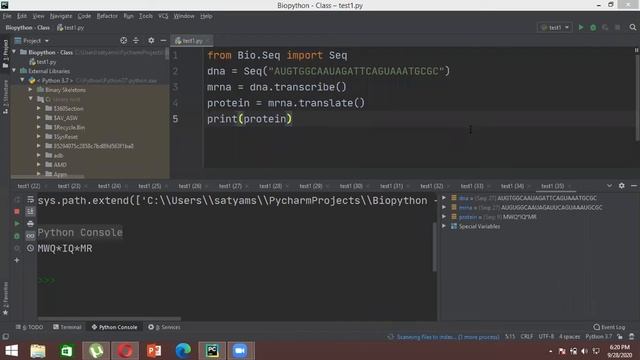
Task: Click the print icon in the console toolbar
Action: click(30, 224)
